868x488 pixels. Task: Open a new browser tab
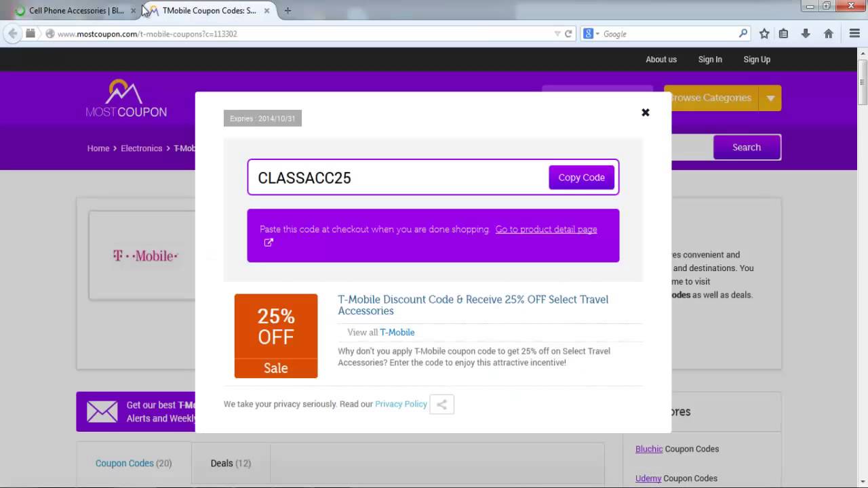coord(288,11)
